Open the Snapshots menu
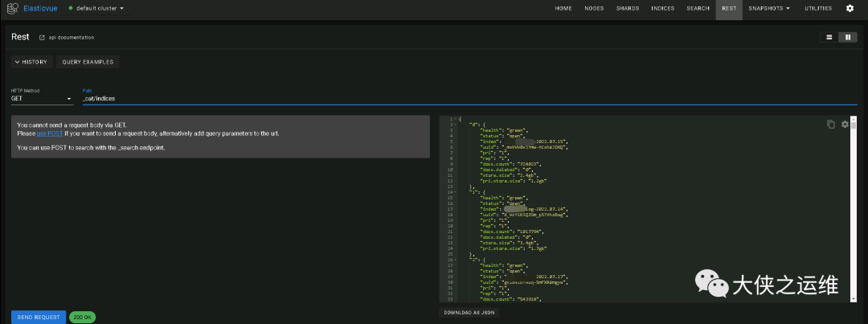Screen dimensions: 868x324 pos(768,8)
